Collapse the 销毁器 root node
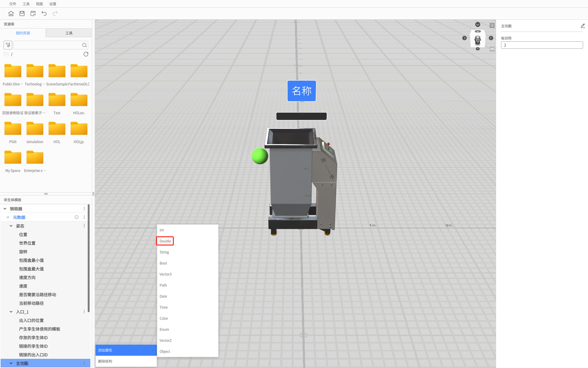 pos(5,209)
